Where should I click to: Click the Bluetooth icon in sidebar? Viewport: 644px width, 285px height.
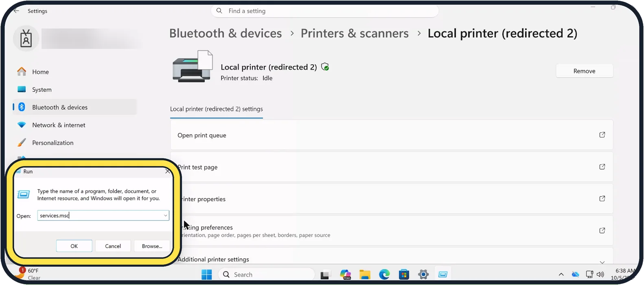pos(22,107)
